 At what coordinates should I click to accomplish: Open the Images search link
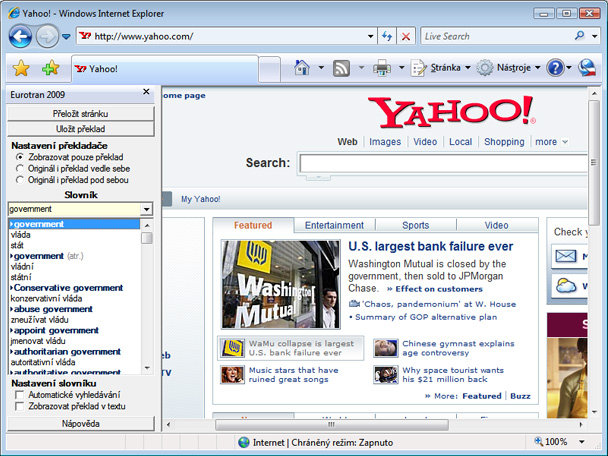point(385,142)
